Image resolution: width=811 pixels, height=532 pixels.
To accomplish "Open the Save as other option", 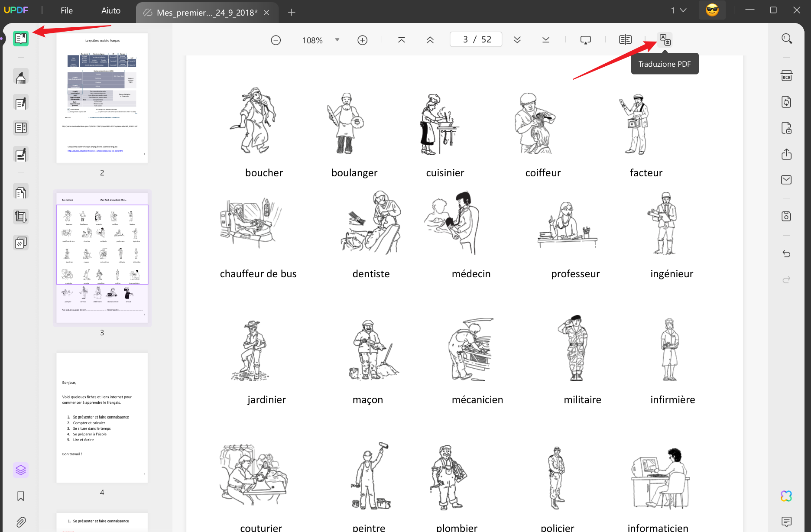I will [787, 216].
